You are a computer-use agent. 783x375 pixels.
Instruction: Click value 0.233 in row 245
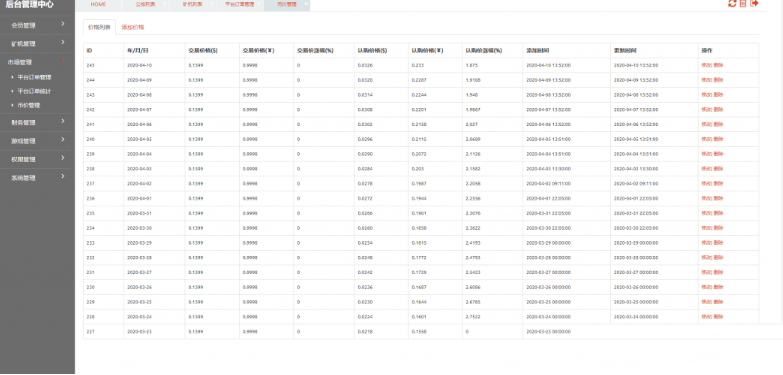[x=418, y=65]
